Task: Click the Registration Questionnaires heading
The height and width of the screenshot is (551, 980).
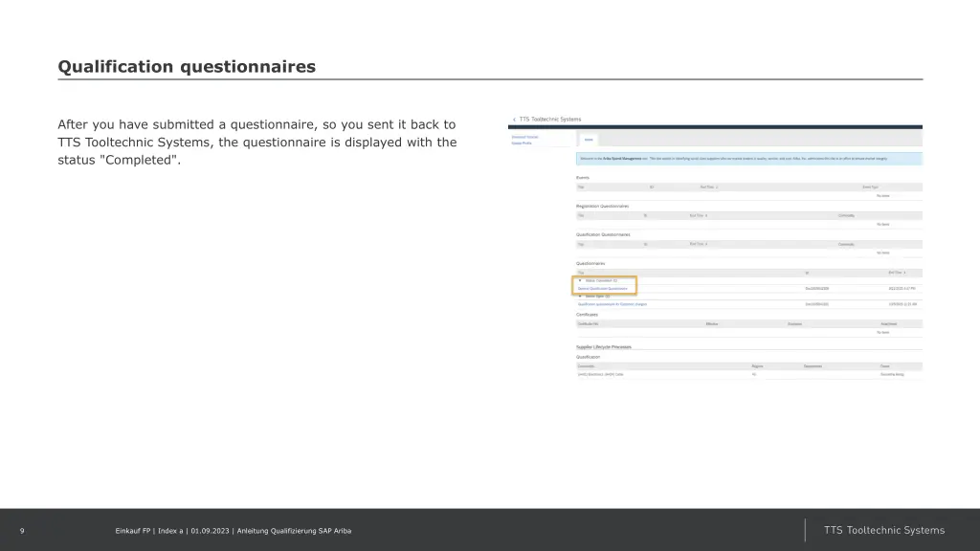Action: coord(603,207)
